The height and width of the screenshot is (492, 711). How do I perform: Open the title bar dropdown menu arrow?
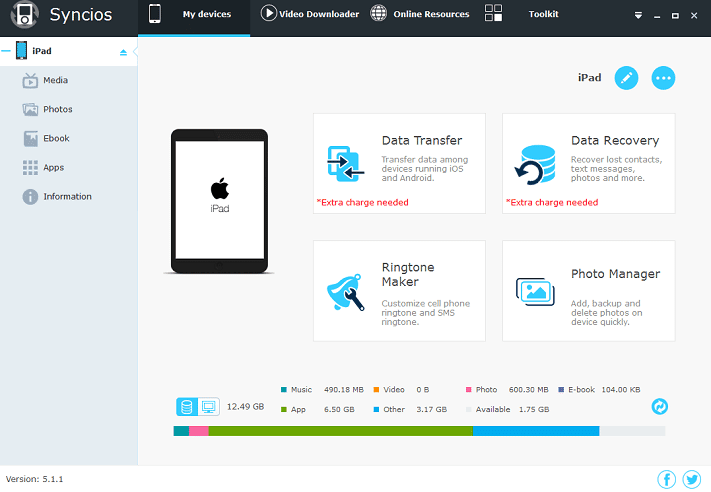638,15
